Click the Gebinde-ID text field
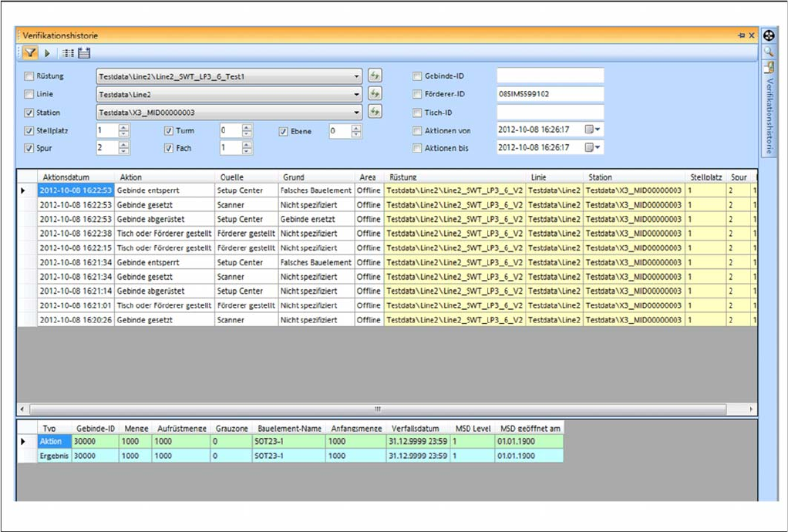 point(550,76)
